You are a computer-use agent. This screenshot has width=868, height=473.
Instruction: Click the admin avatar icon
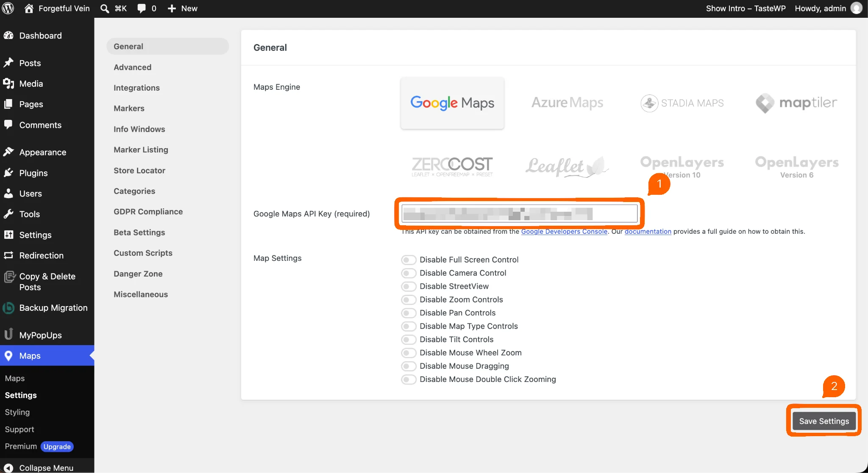point(857,8)
